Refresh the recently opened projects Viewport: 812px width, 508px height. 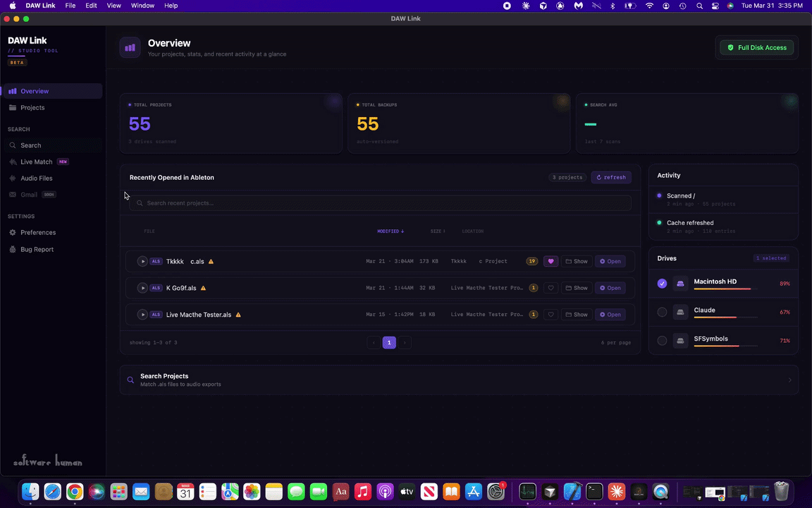click(610, 177)
